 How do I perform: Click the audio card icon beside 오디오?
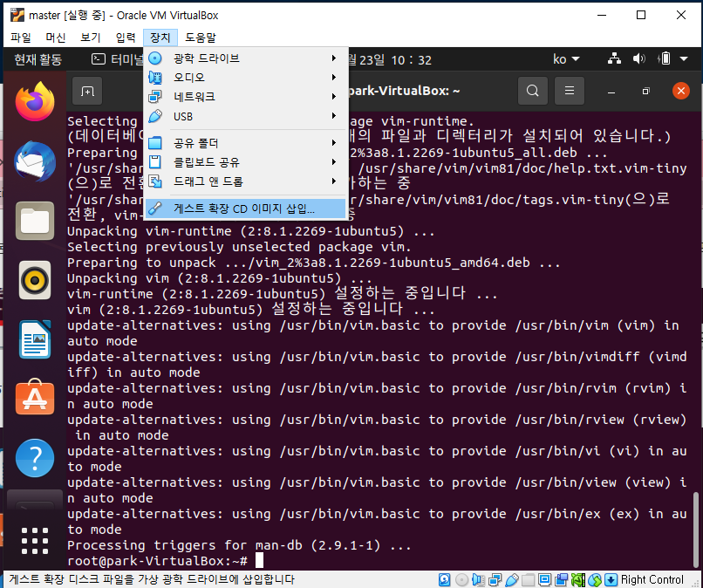coord(155,78)
